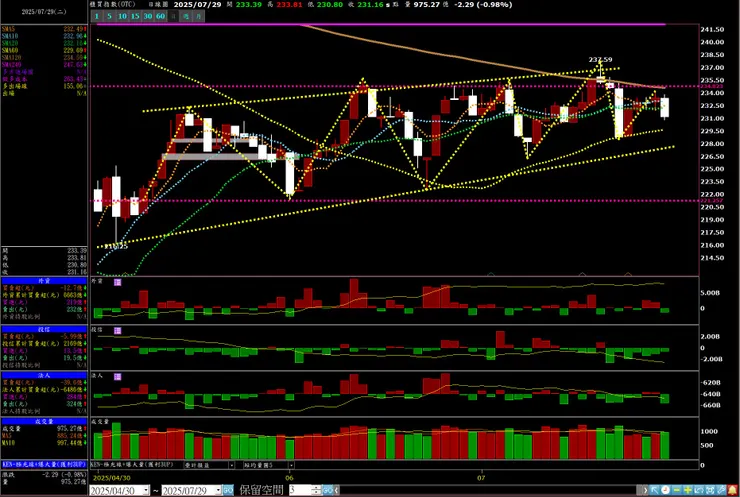Switch to weekly (週) chart period
This screenshot has width=740, height=497.
(x=186, y=16)
